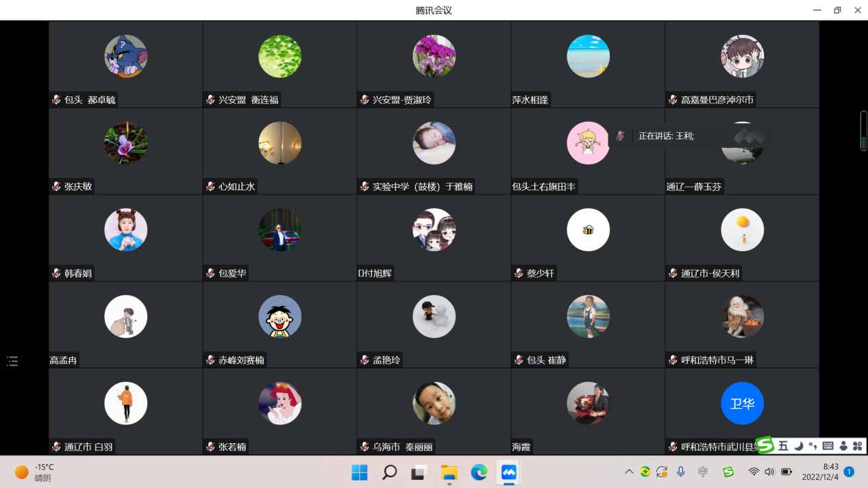Toggle Sogou punctuation mode icon
This screenshot has width=868, height=488.
[813, 446]
